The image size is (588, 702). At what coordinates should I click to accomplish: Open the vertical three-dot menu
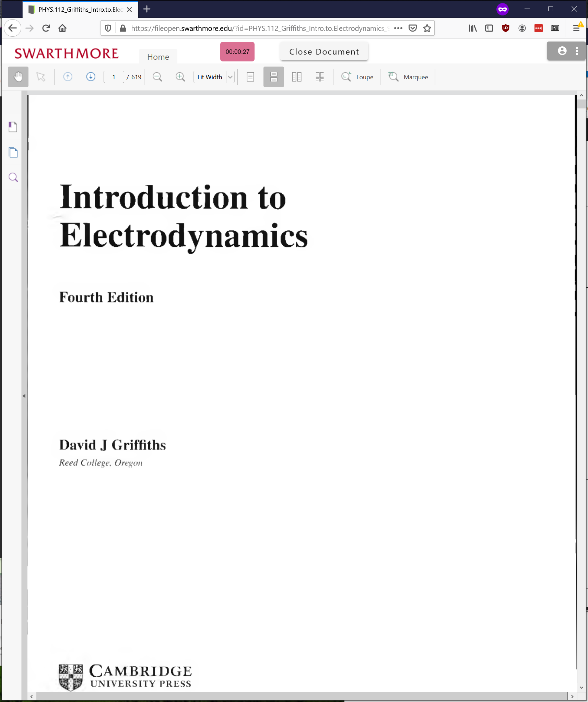click(x=577, y=51)
